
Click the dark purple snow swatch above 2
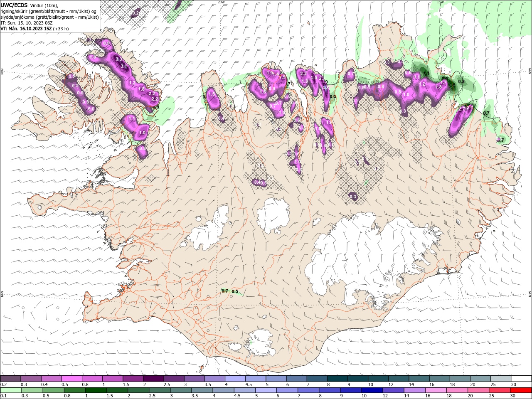click(153, 379)
